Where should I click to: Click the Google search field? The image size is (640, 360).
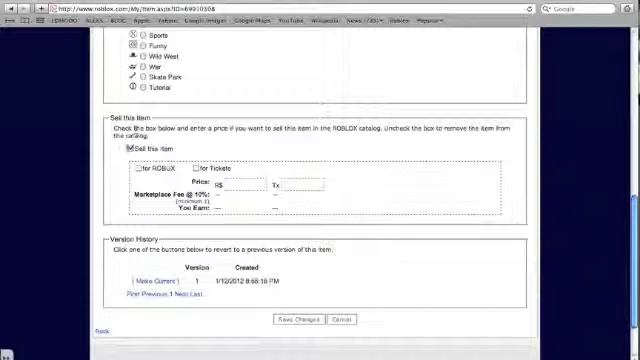[578, 9]
